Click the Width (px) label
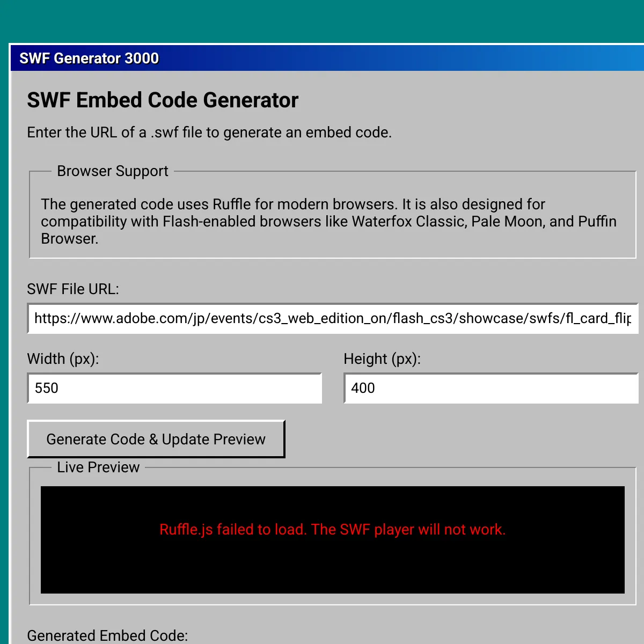 pos(63,358)
